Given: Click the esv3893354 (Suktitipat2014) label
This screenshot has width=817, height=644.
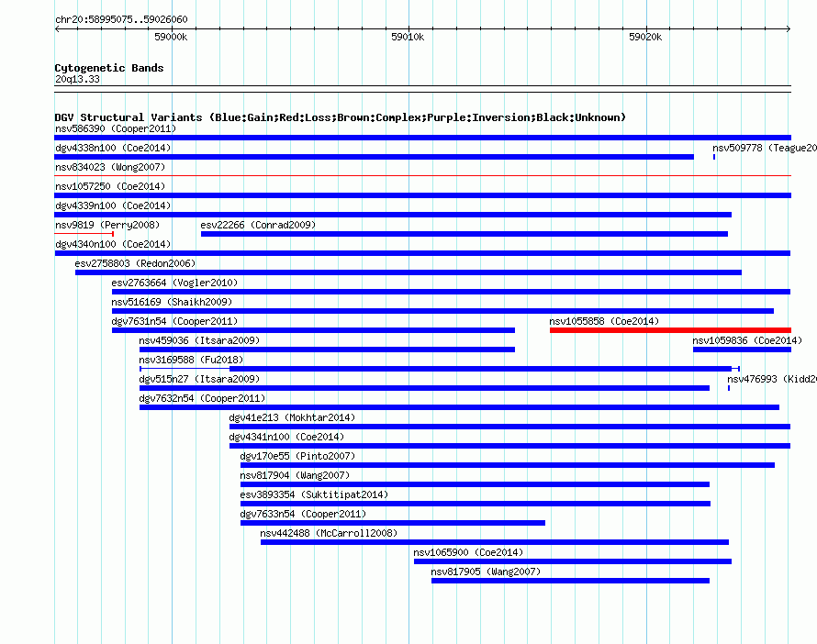Looking at the screenshot, I should click(314, 494).
